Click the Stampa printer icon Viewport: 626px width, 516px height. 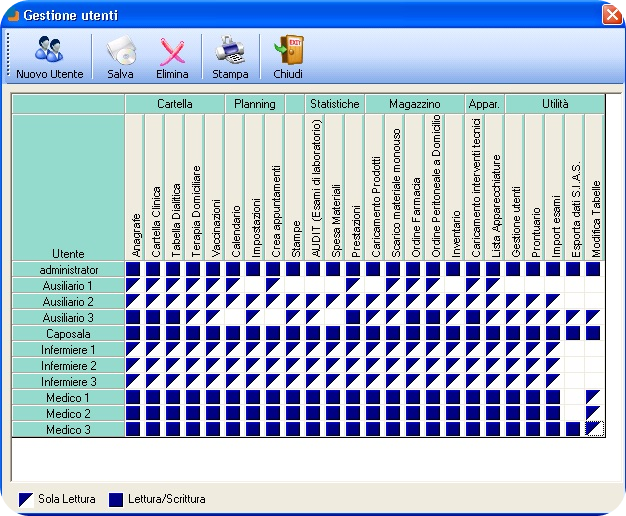[x=230, y=50]
